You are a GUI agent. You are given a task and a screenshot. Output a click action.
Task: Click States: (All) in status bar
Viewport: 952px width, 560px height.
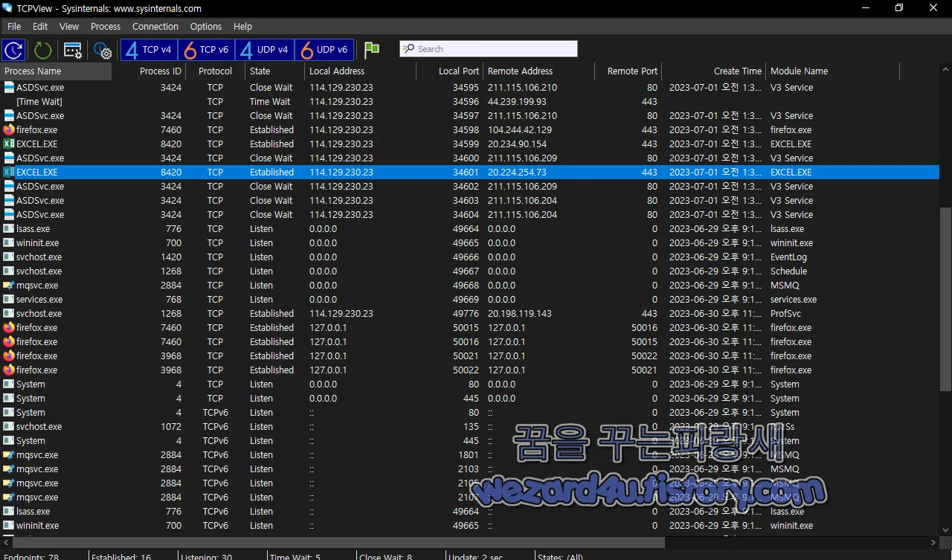tap(560, 556)
